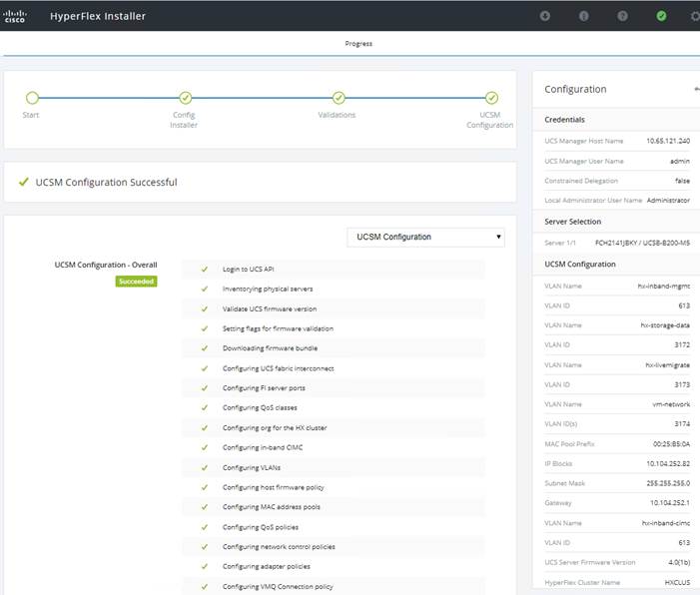The width and height of the screenshot is (700, 595).
Task: Click the Configuring VLANs step text
Action: coord(252,468)
